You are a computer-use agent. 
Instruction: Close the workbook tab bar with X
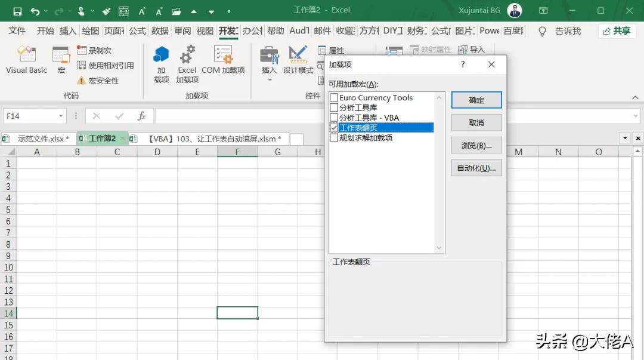click(x=638, y=139)
